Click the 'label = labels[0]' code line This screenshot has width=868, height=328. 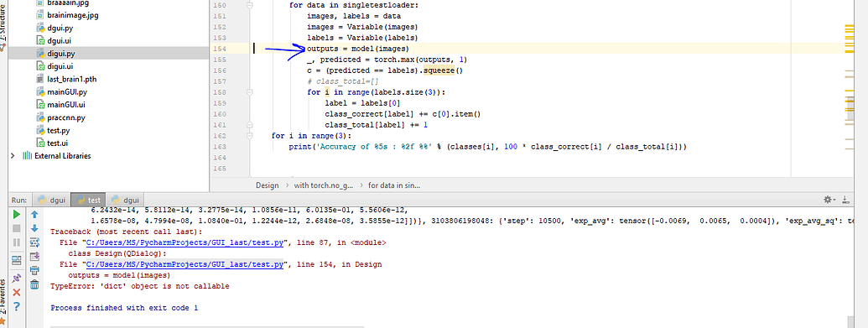point(362,103)
